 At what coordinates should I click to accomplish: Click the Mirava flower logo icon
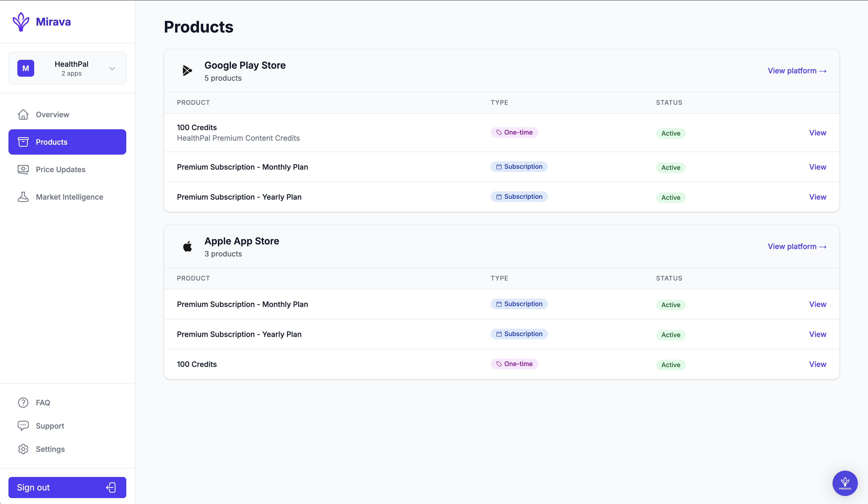point(21,22)
